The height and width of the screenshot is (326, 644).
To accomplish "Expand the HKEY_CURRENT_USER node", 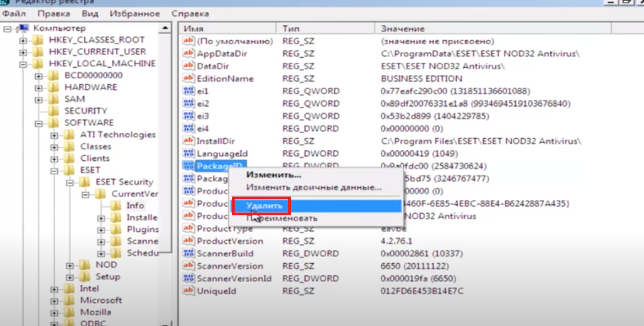I will 23,52.
